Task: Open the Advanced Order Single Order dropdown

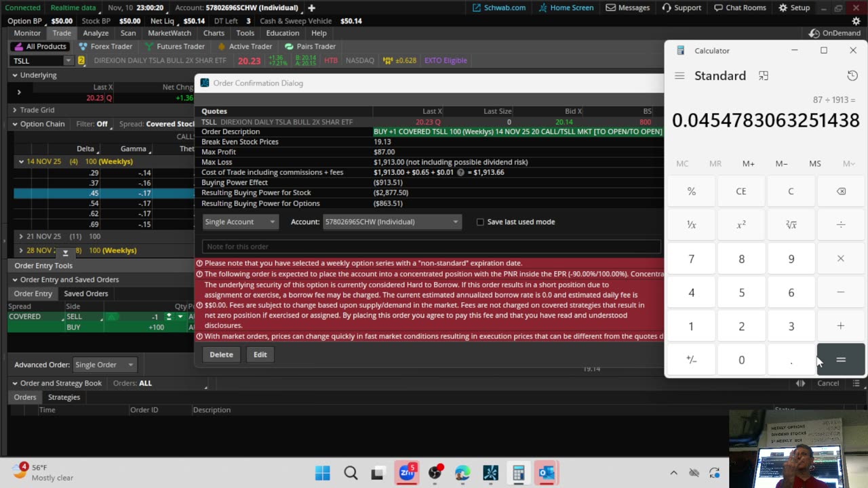Action: pyautogui.click(x=104, y=365)
